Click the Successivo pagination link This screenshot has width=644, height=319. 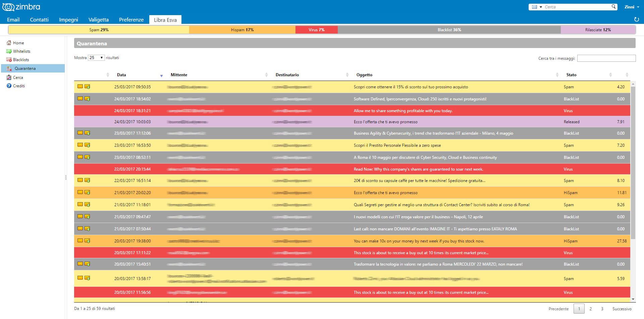pos(622,309)
